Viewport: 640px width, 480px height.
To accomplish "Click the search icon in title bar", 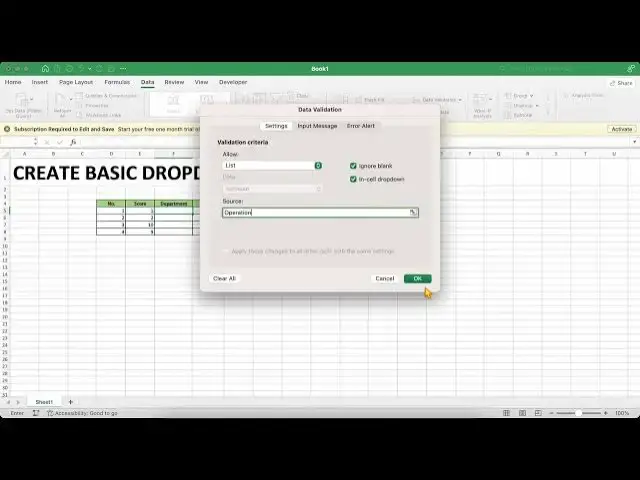I will (502, 69).
